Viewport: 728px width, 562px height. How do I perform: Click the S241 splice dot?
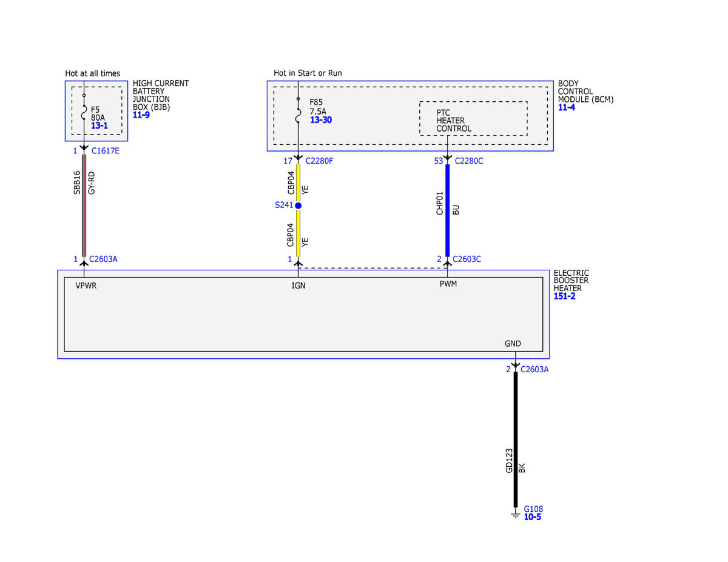(298, 206)
